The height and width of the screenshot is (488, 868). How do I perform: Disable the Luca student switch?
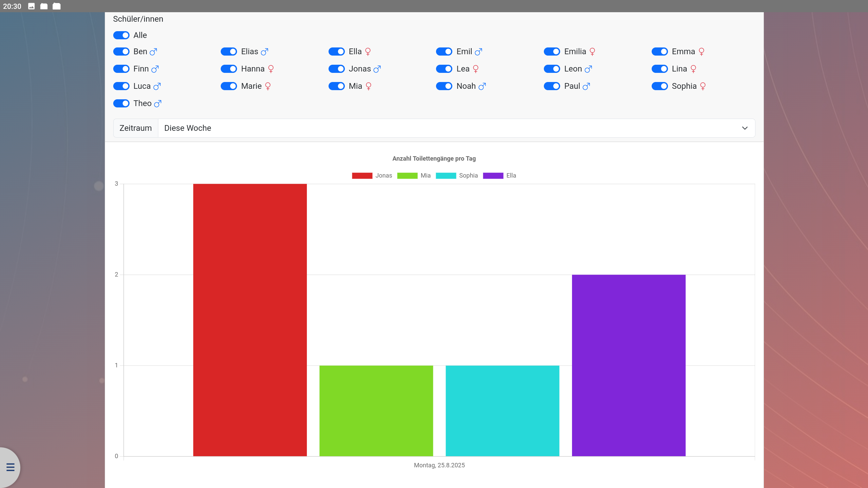coord(121,86)
